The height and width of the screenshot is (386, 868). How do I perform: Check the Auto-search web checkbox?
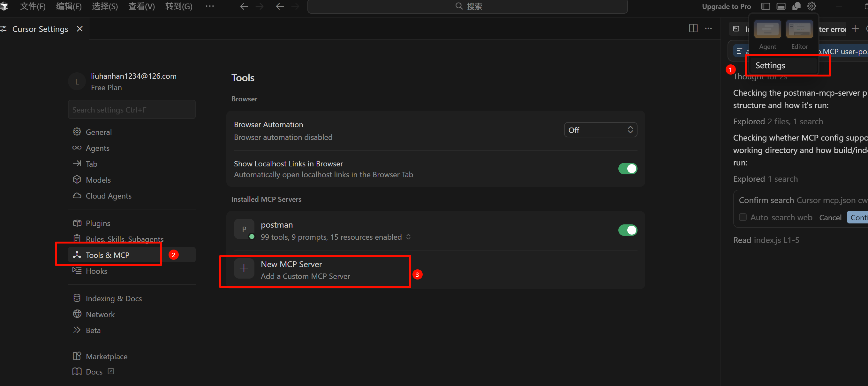pyautogui.click(x=742, y=217)
